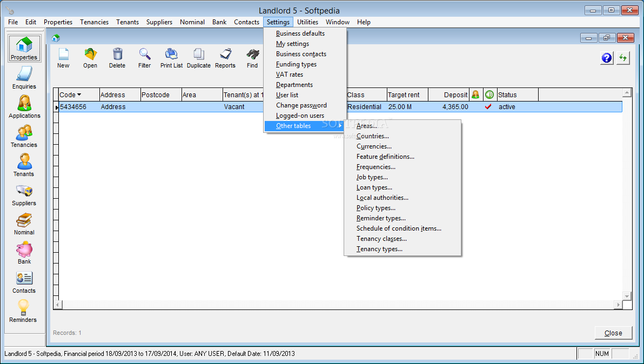Click the Open toolbar icon
Viewport: 644px width, 364px height.
pos(90,58)
